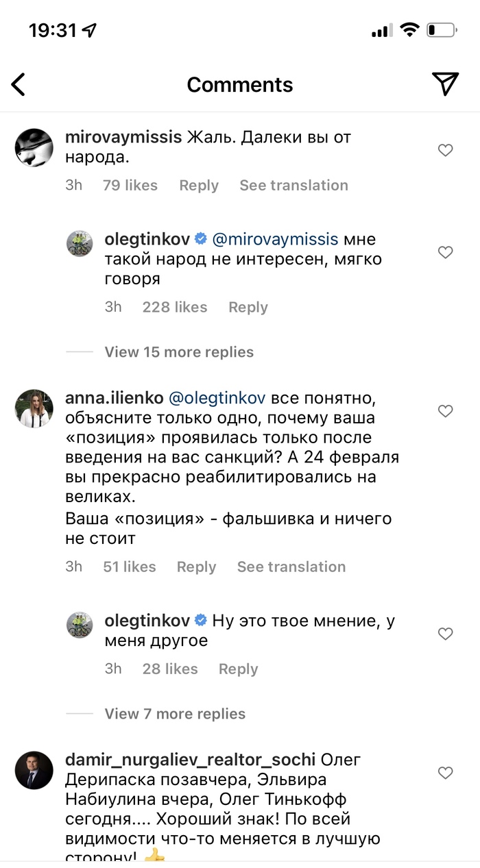This screenshot has height=868, width=480.
Task: Tap the back arrow icon
Action: [19, 84]
